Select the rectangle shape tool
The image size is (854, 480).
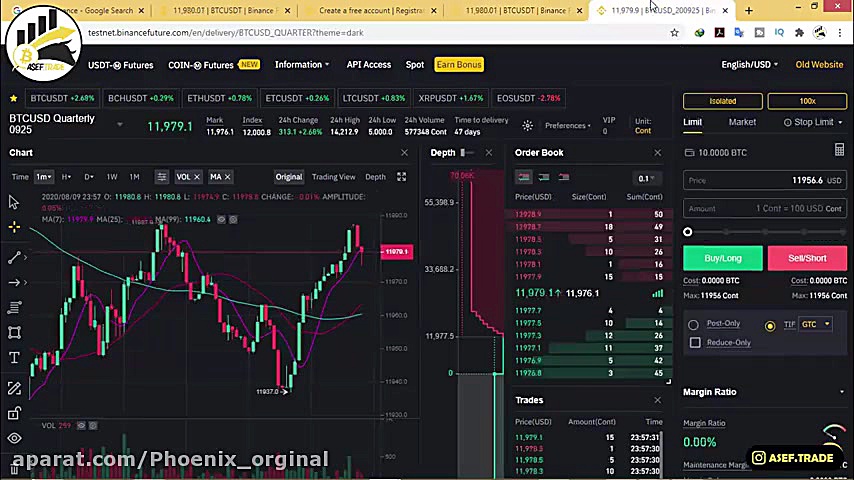14,332
